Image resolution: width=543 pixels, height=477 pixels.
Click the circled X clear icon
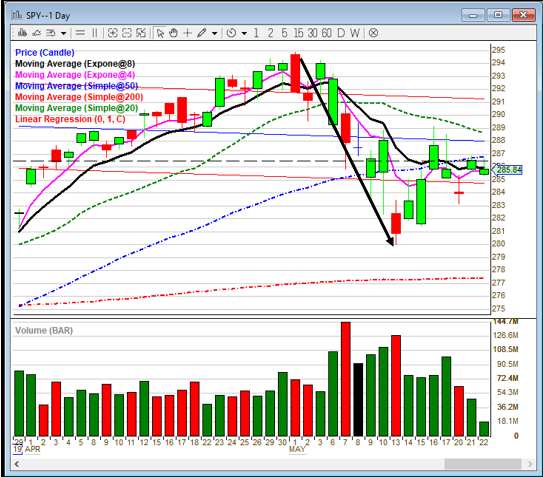coord(373,33)
